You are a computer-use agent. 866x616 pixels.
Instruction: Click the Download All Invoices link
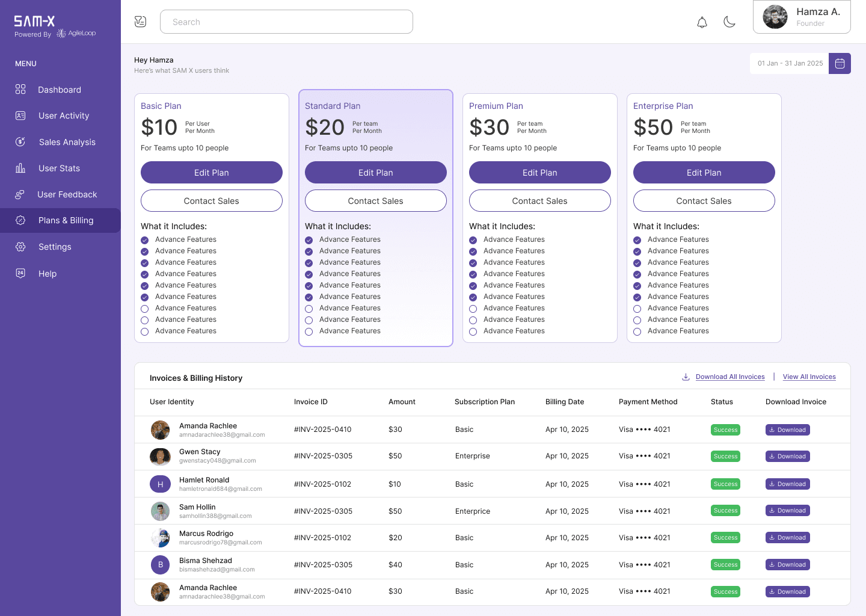(730, 377)
